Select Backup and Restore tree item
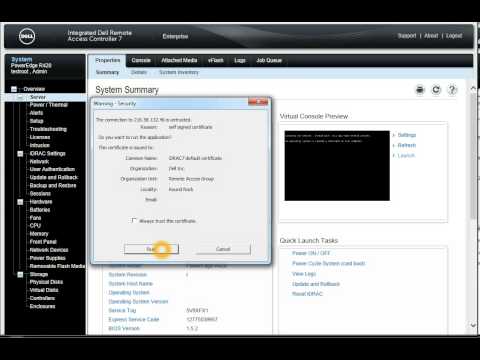 53,186
